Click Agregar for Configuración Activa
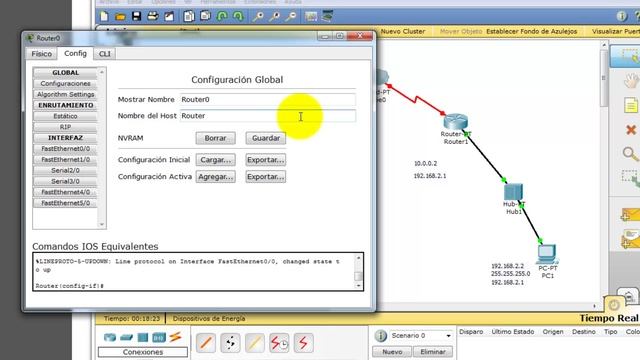640x360 pixels. tap(216, 177)
